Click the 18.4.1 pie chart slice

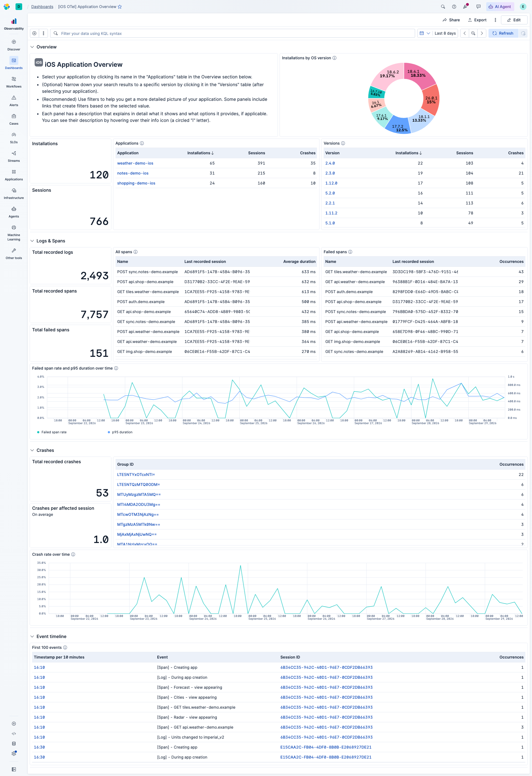418,75
